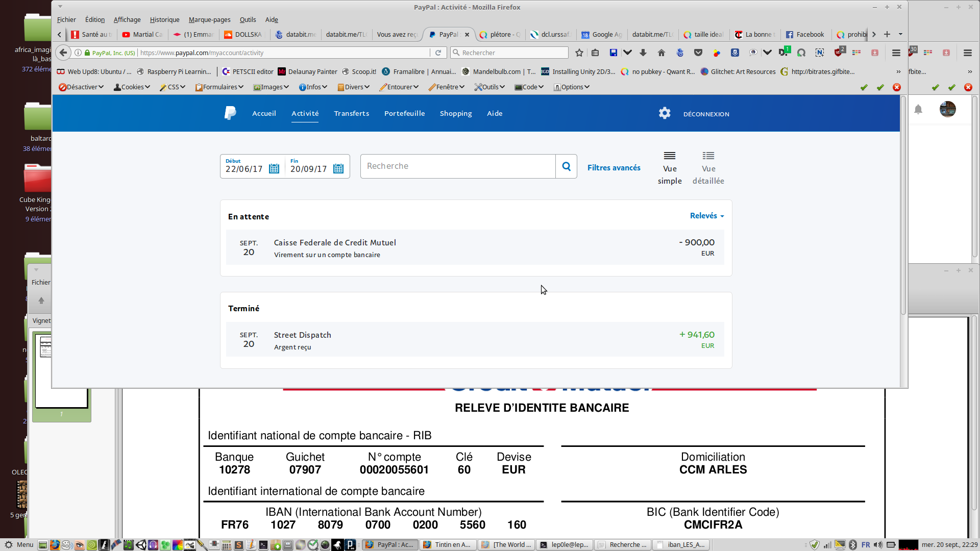
Task: Switch to Vue simple view
Action: click(670, 168)
